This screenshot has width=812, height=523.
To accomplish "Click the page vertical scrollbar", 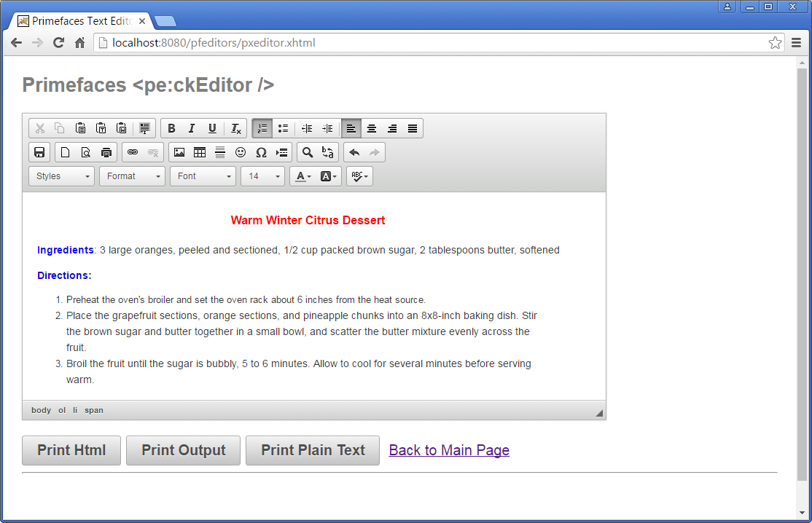I will [803, 274].
